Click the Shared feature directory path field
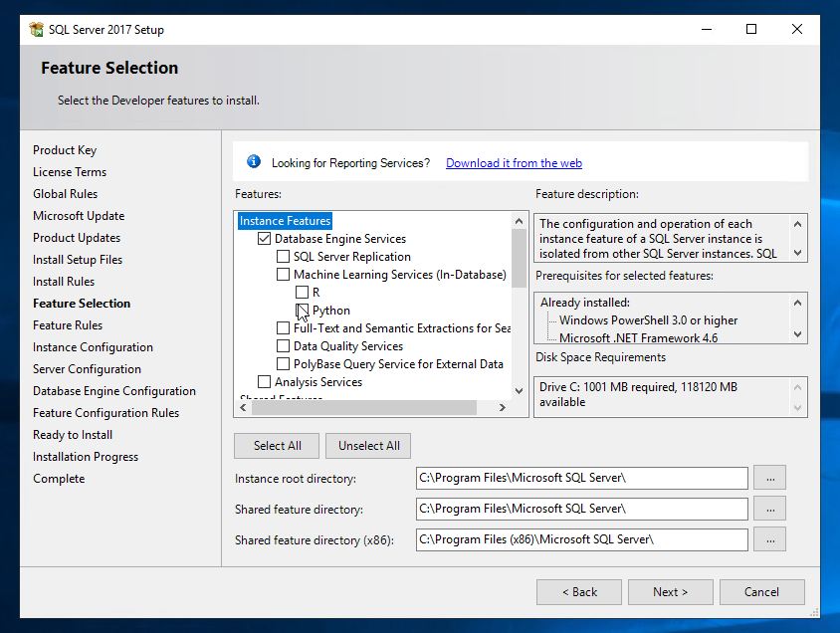Screen dimensions: 840x633 [582, 509]
